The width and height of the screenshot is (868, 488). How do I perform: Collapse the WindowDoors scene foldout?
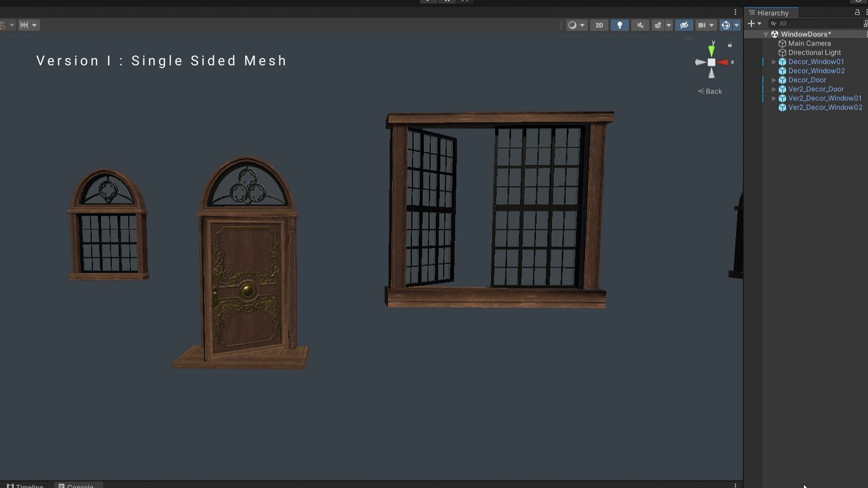coord(766,34)
